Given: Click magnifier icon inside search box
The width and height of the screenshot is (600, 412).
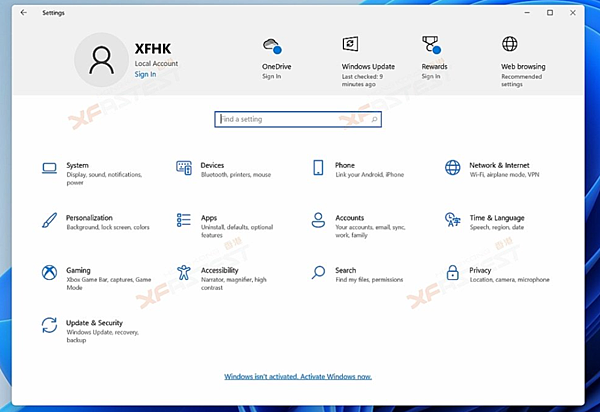Looking at the screenshot, I should (374, 119).
